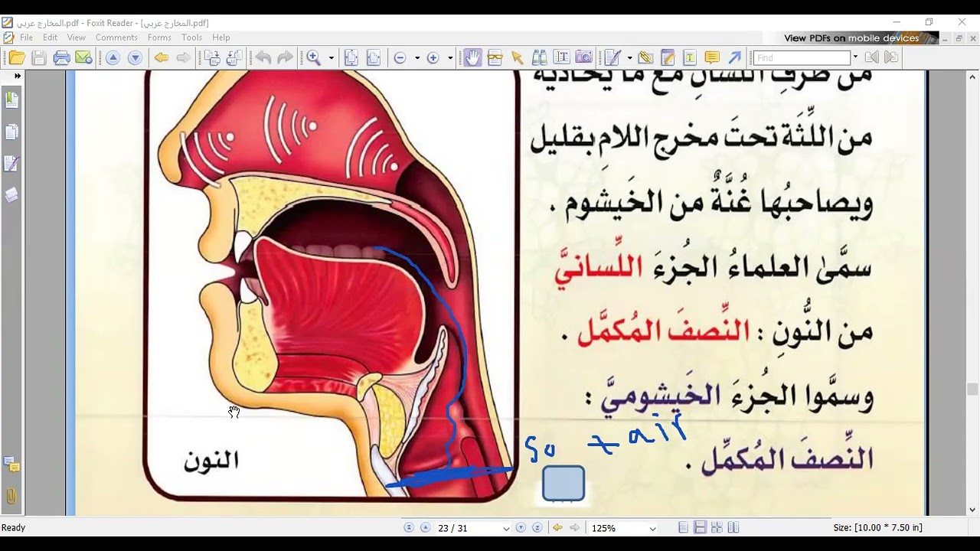Image resolution: width=980 pixels, height=551 pixels.
Task: Take a Snapshot with the camera icon
Action: (583, 57)
